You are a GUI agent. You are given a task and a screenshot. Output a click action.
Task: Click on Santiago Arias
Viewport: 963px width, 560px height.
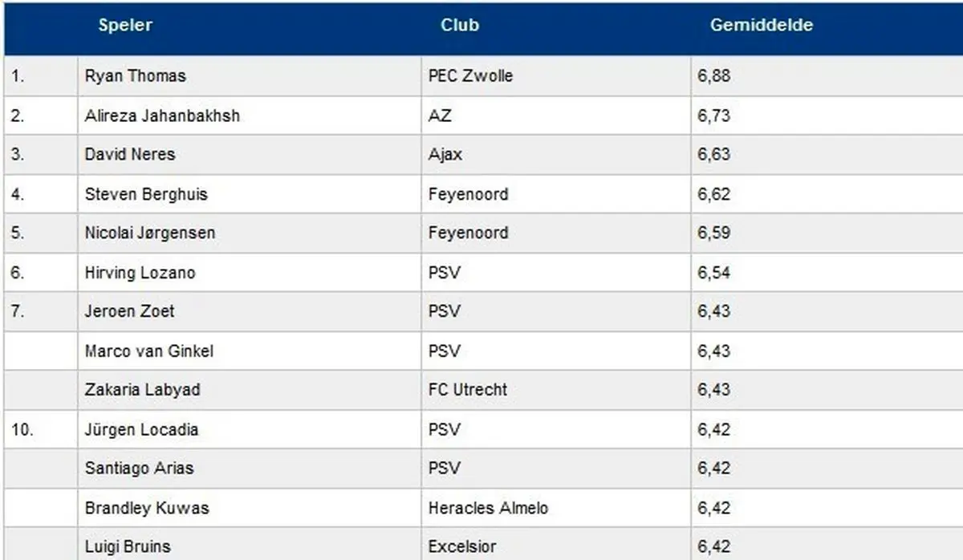click(140, 468)
